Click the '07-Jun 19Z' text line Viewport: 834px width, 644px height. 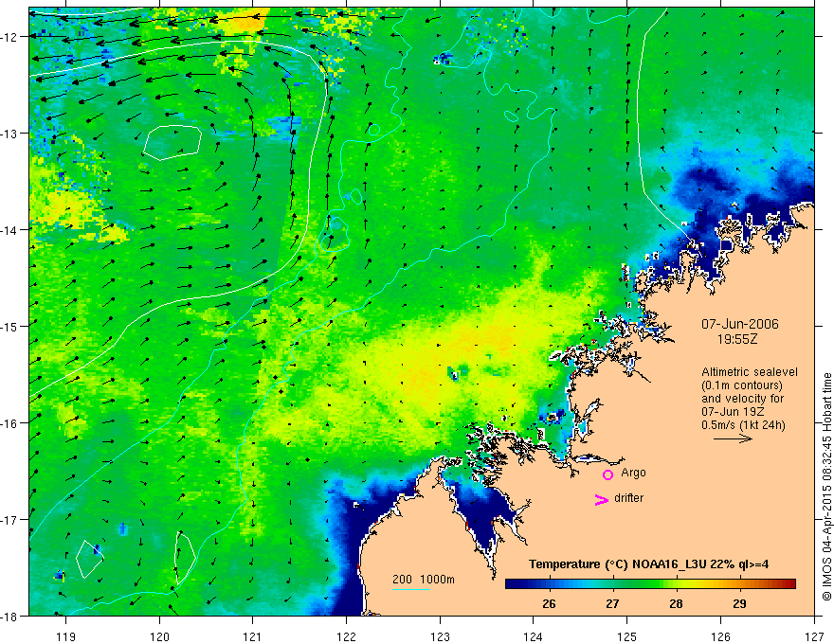point(734,412)
